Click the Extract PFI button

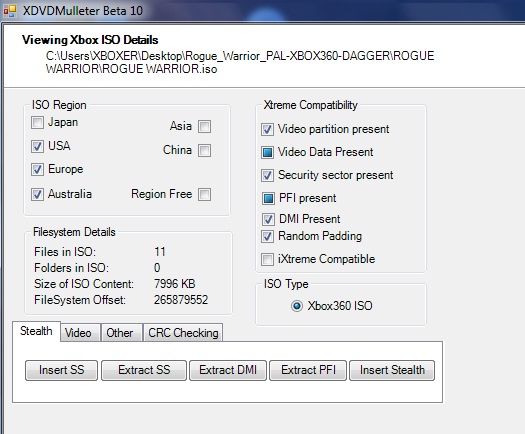[x=308, y=370]
